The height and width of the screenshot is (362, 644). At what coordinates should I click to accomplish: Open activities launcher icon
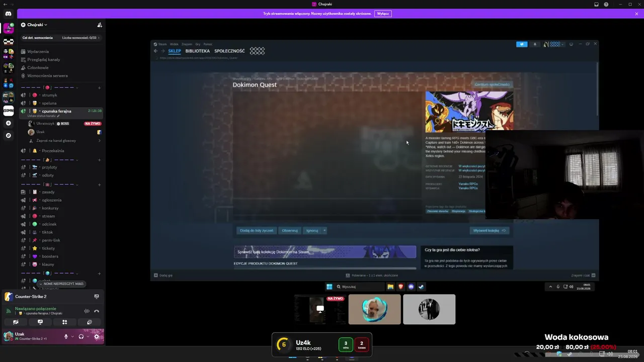64,322
